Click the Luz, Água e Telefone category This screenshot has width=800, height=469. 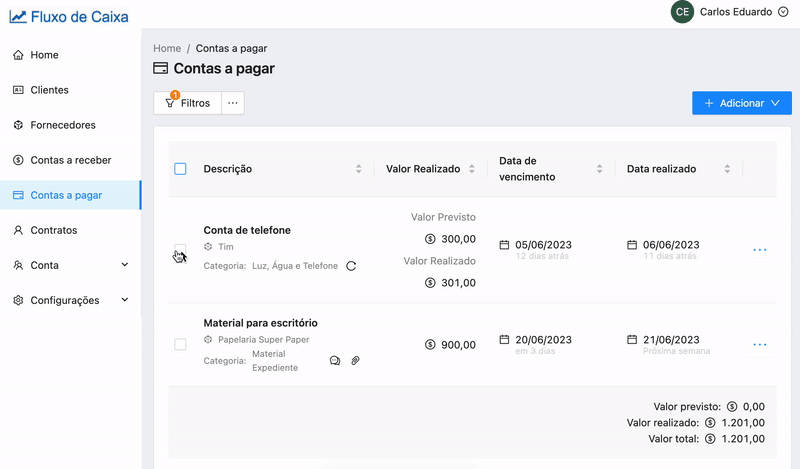click(x=295, y=266)
